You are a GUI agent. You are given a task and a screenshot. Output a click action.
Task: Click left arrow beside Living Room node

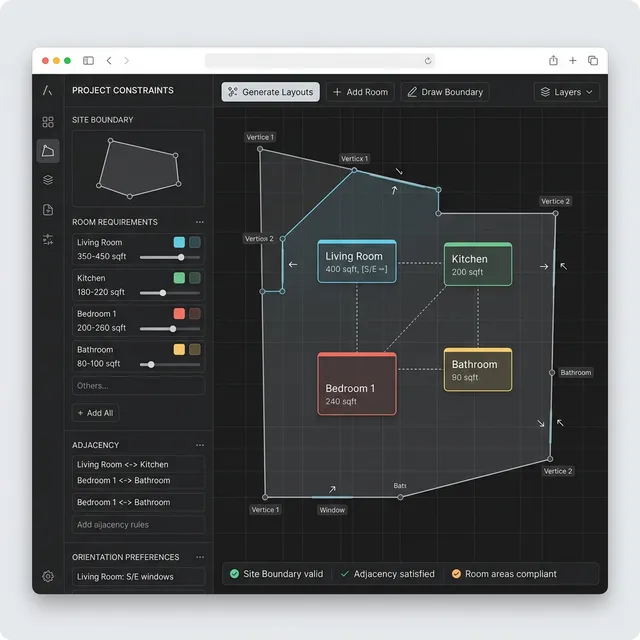point(293,264)
